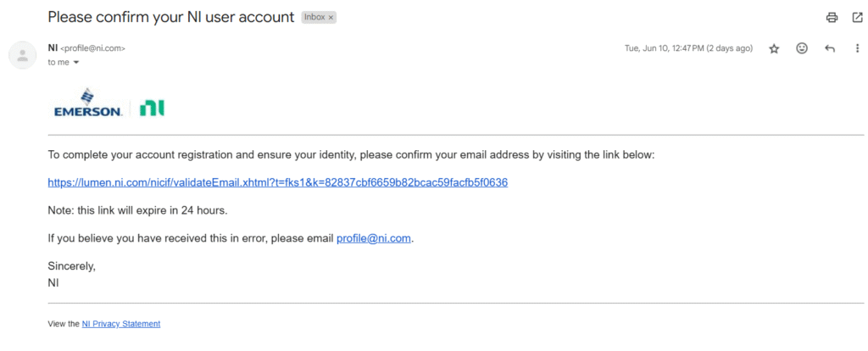The height and width of the screenshot is (351, 868).
Task: Expand recipient details next to "to me"
Action: (75, 63)
